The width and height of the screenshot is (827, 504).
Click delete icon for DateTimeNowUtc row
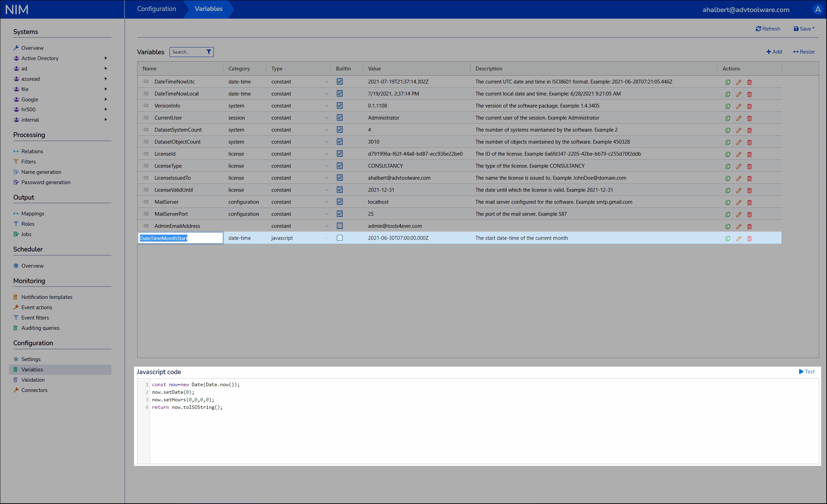click(x=749, y=82)
